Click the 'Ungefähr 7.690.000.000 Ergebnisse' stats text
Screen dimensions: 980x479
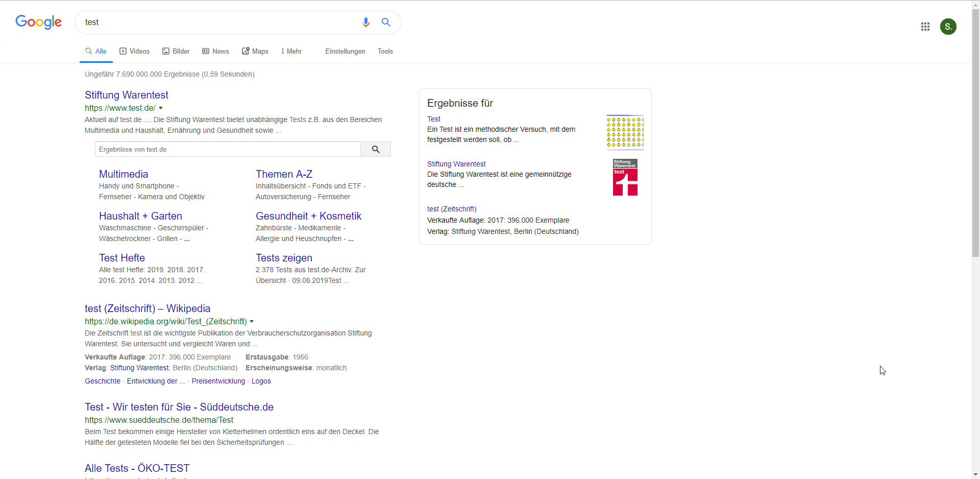click(169, 74)
